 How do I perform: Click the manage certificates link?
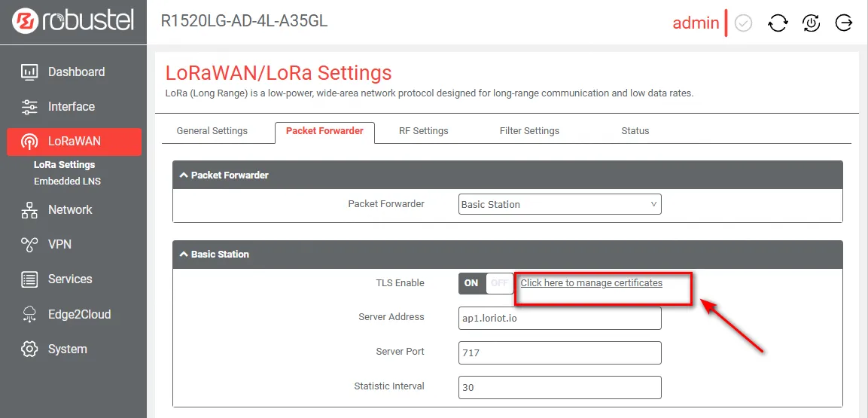click(x=591, y=283)
